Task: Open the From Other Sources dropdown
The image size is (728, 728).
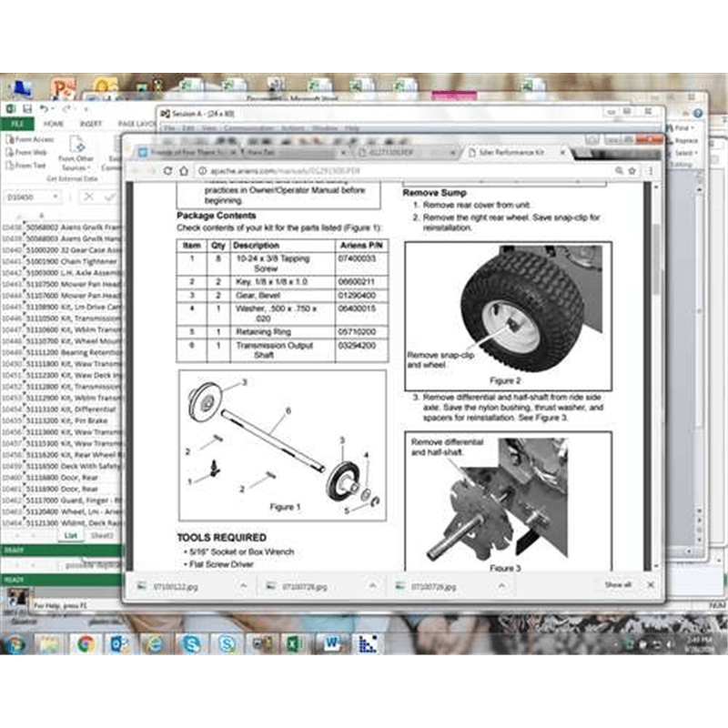Action: pos(76,168)
